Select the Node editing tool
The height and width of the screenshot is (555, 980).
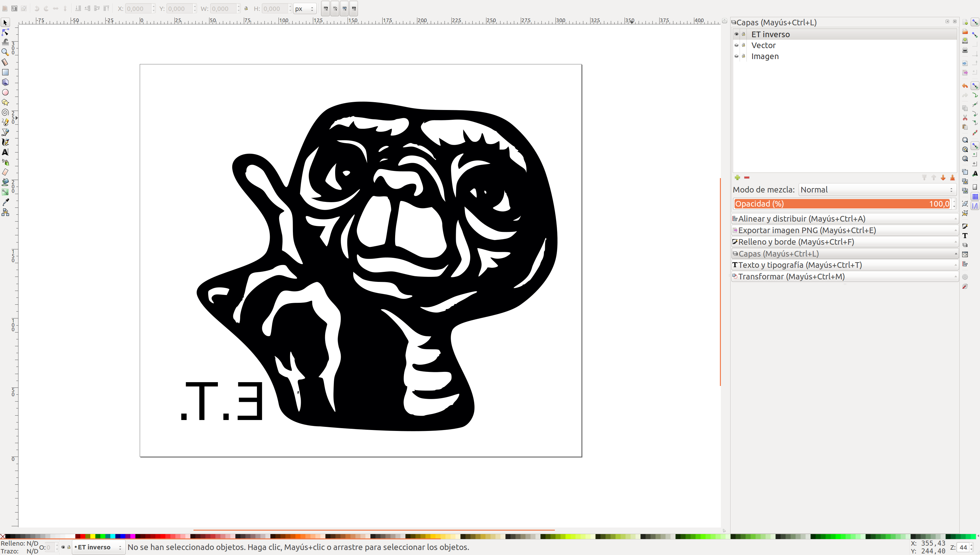pyautogui.click(x=5, y=32)
